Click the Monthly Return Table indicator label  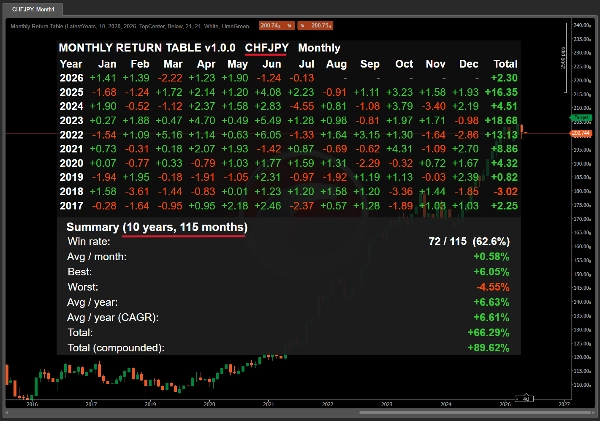click(x=130, y=26)
